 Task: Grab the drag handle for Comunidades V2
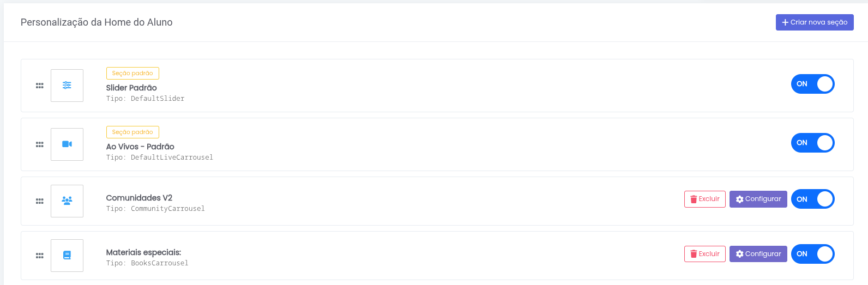pyautogui.click(x=40, y=201)
